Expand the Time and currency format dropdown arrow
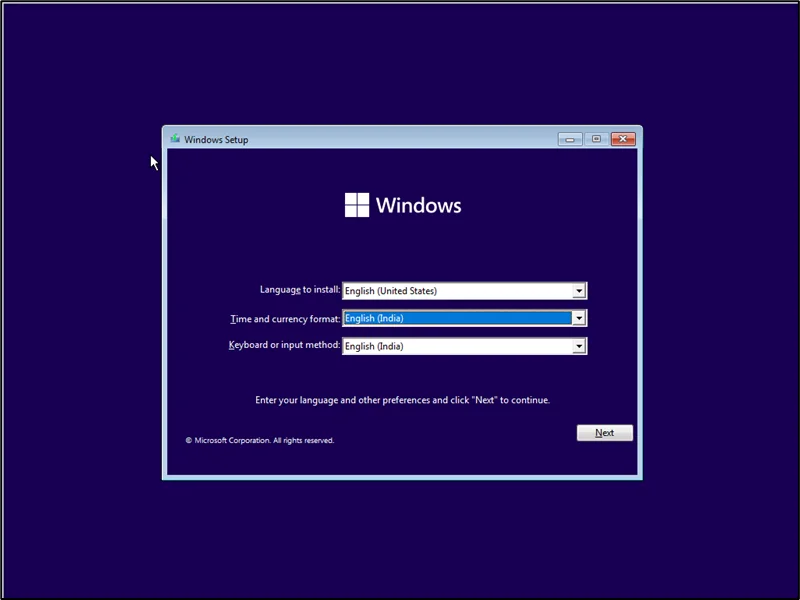The width and height of the screenshot is (800, 600). coord(579,318)
